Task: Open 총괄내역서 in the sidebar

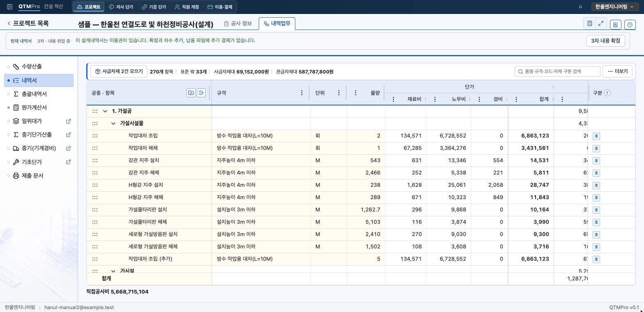Action: click(39, 94)
